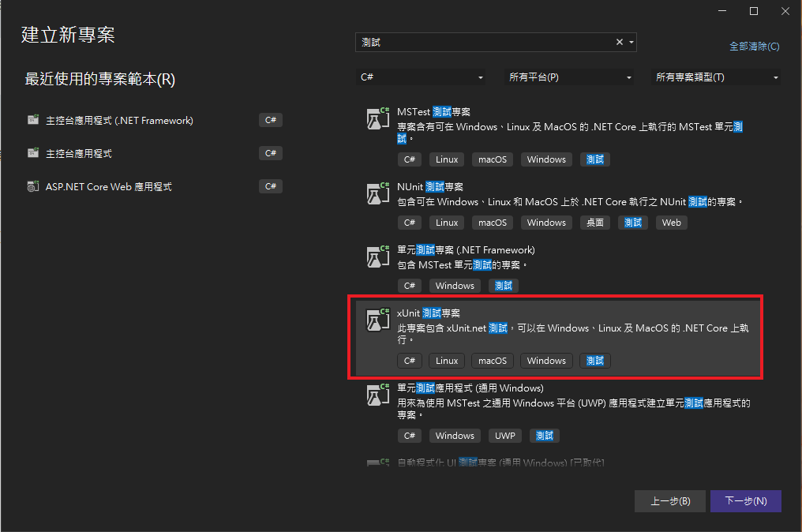Click the 建立新專案 dialog title

(68, 35)
